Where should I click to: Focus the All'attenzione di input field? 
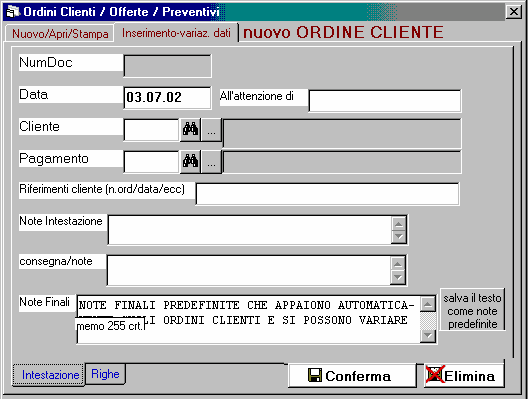pos(385,101)
